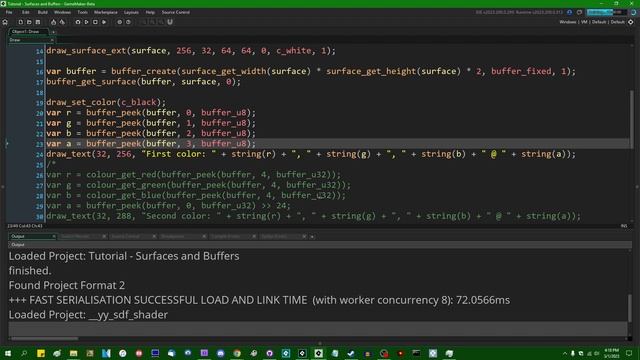Click the Save Project toolbar icon
Image resolution: width=640 pixels, height=360 pixels.
point(38,22)
